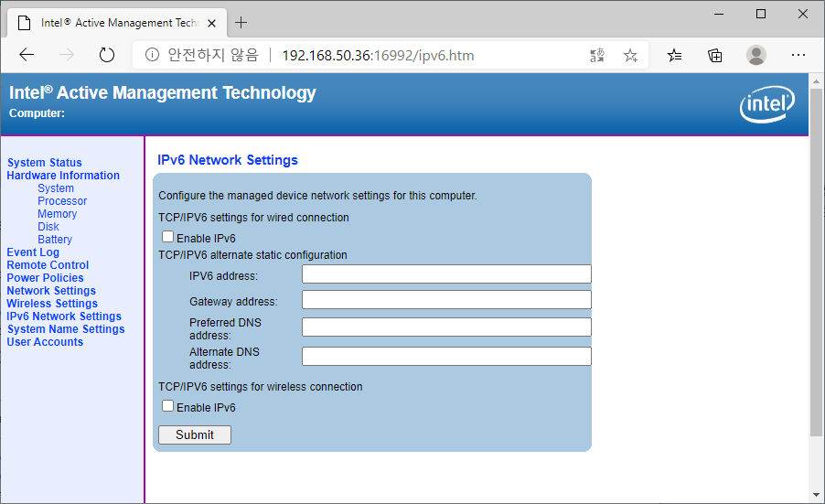This screenshot has height=504, width=825.
Task: Open Network Settings page
Action: (51, 290)
